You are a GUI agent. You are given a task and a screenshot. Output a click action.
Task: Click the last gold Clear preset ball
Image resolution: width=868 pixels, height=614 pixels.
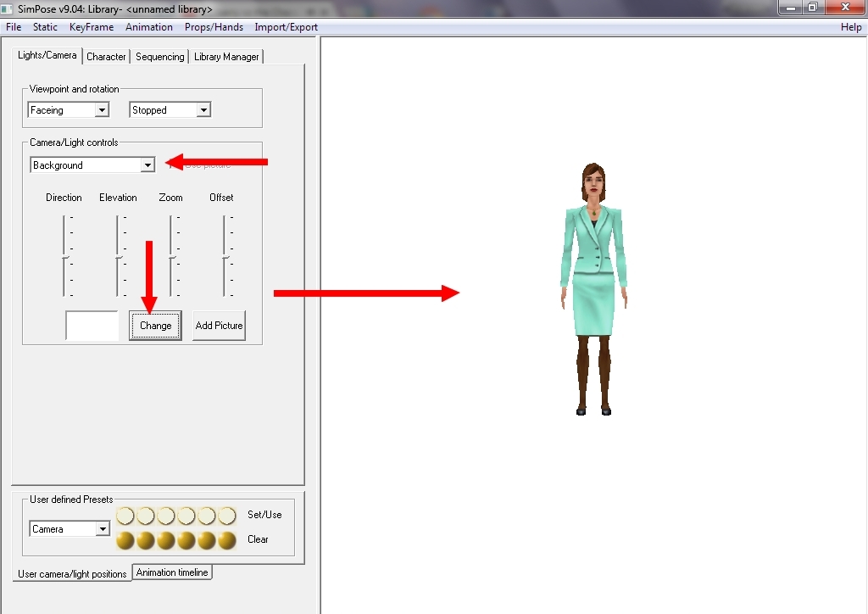(x=226, y=540)
